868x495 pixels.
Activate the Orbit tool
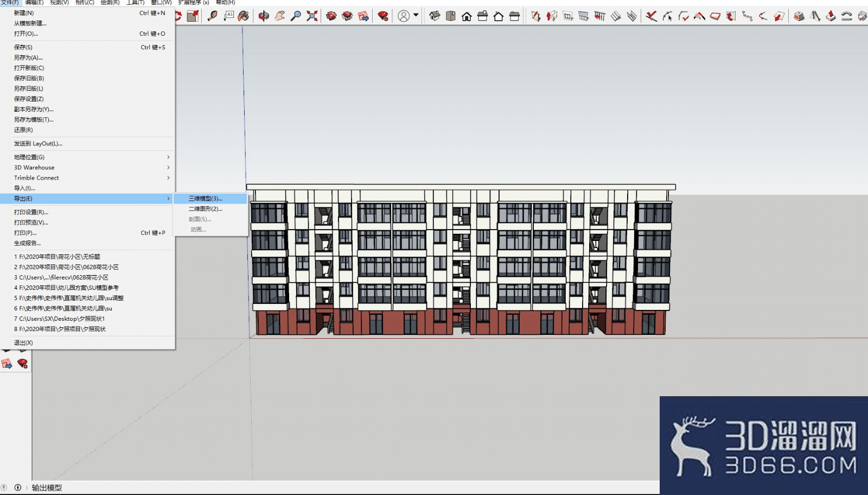pos(264,16)
